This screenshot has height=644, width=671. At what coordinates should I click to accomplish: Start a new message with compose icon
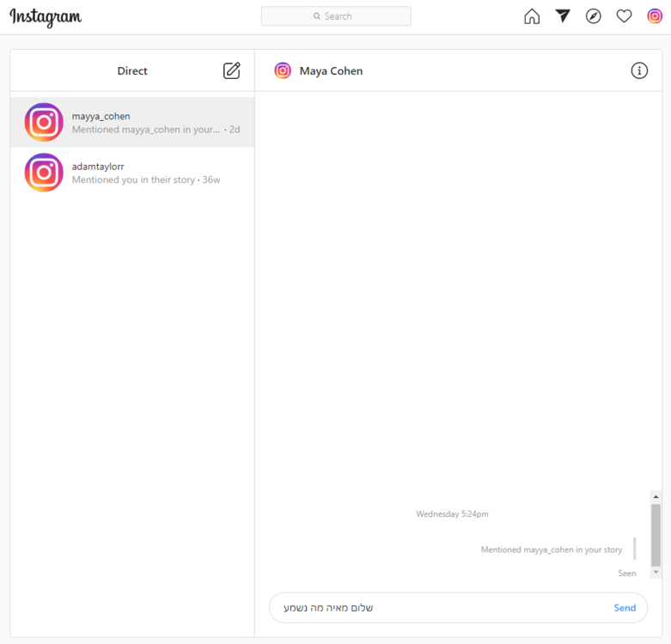(231, 70)
